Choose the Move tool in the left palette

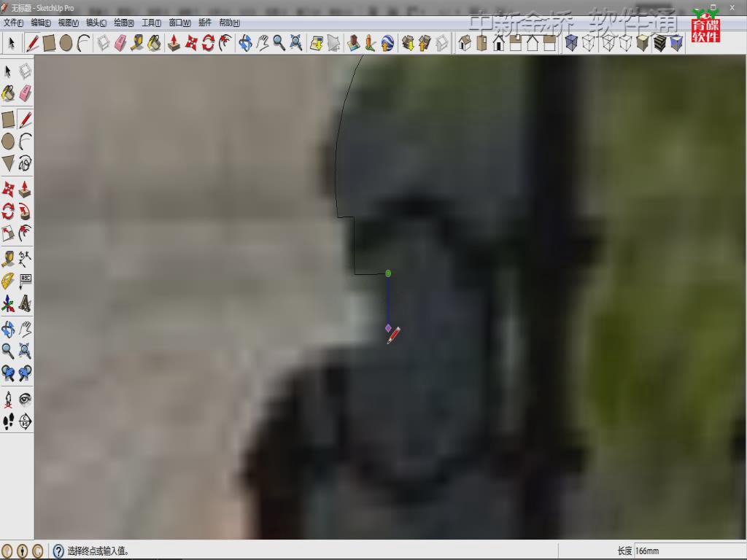pos(8,189)
